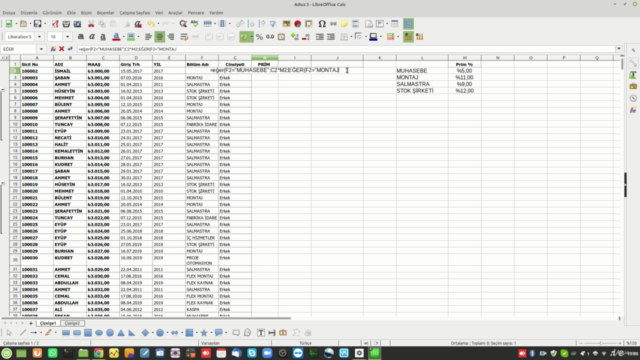640x360 pixels.
Task: Toggle italic formatting
Action: tap(92, 37)
